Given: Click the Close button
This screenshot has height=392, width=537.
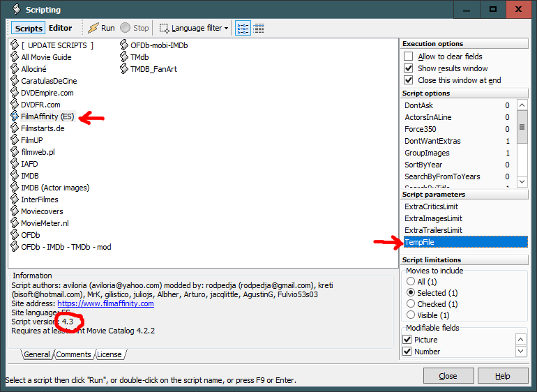Looking at the screenshot, I should coord(448,376).
